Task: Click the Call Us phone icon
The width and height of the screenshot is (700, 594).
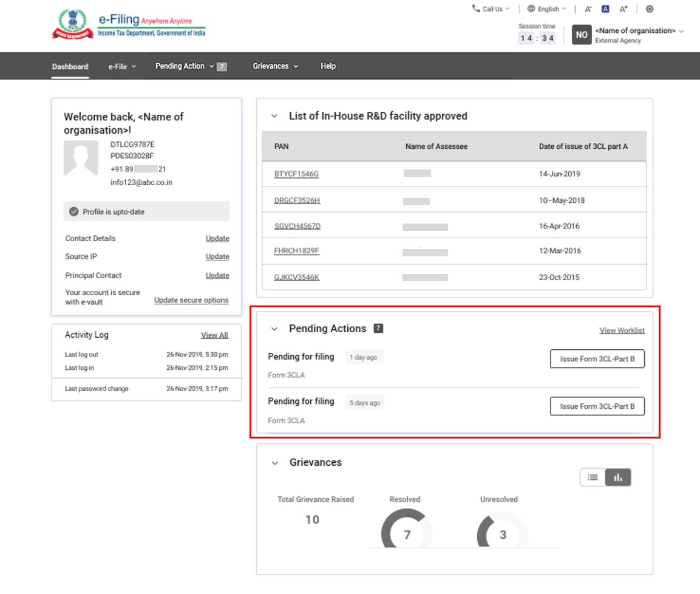Action: pyautogui.click(x=475, y=9)
